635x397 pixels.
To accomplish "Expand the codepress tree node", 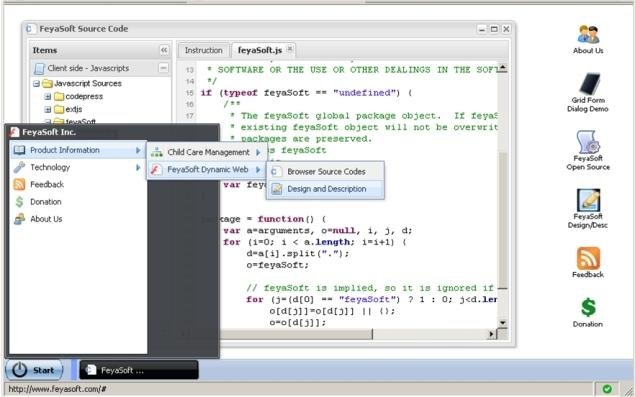I will click(48, 97).
